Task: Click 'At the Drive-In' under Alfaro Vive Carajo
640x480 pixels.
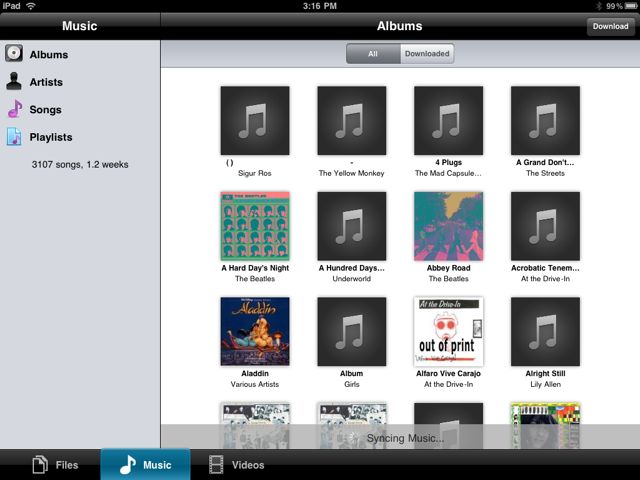Action: point(449,384)
